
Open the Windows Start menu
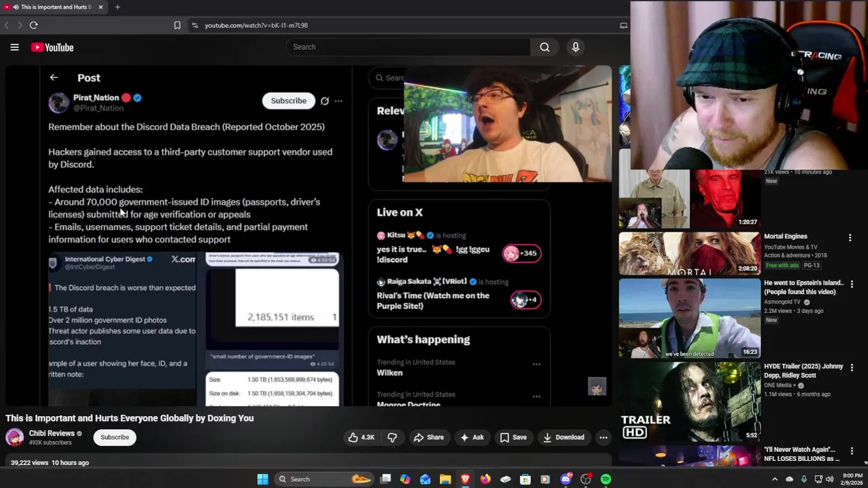pyautogui.click(x=262, y=479)
